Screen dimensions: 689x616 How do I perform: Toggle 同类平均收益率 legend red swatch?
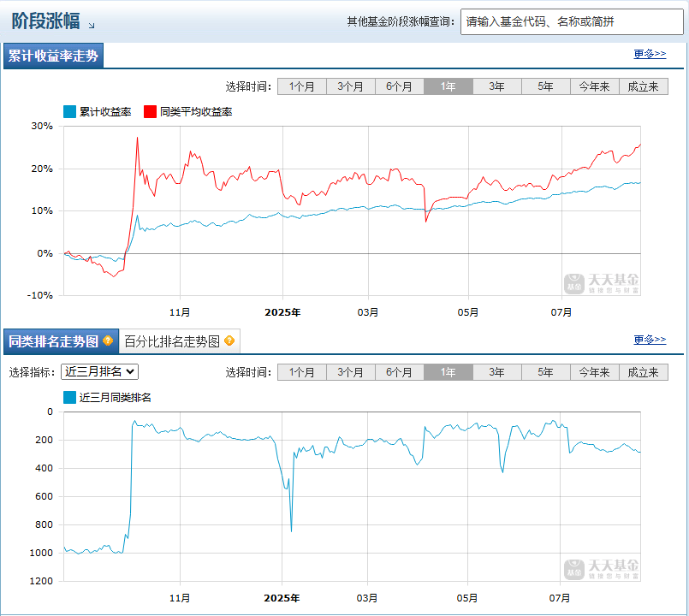[x=151, y=111]
